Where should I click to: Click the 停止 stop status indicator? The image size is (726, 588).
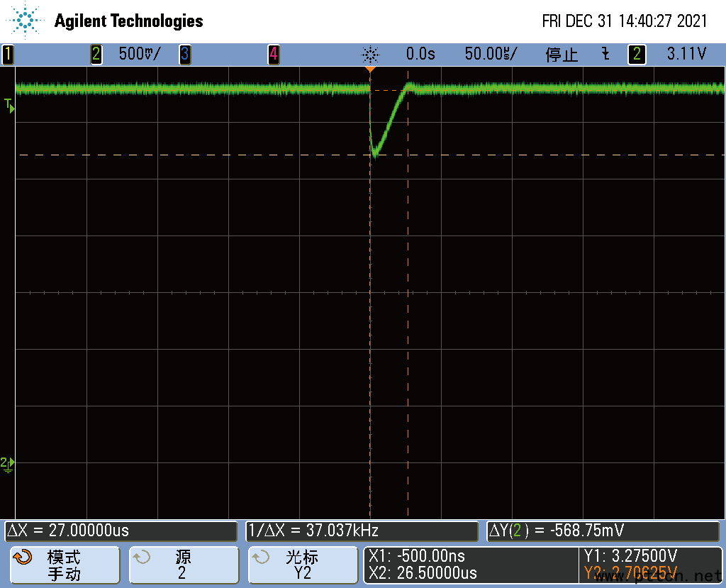point(562,54)
